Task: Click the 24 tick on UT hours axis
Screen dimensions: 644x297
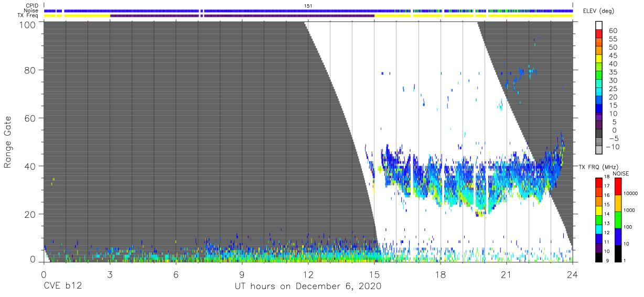Action: coord(572,274)
